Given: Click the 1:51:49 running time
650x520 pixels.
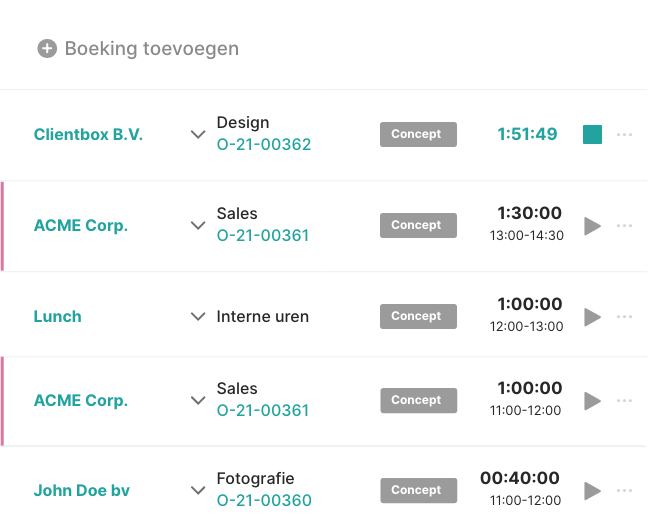Looking at the screenshot, I should pos(527,134).
